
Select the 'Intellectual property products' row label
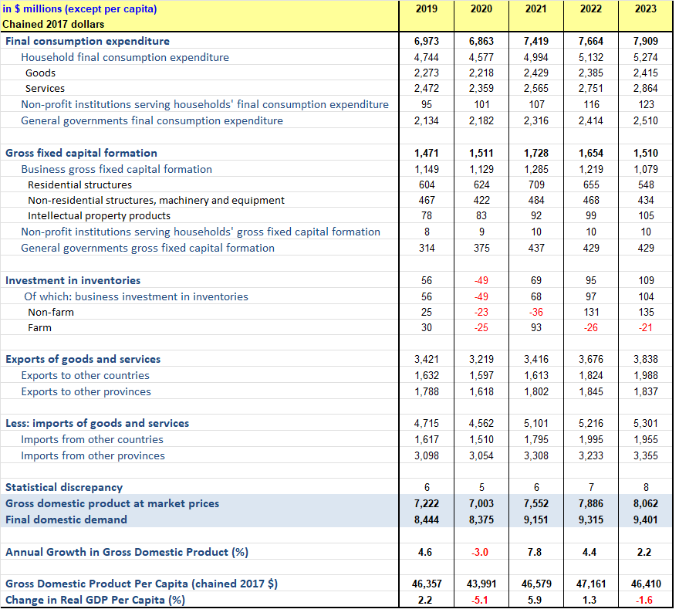point(99,215)
